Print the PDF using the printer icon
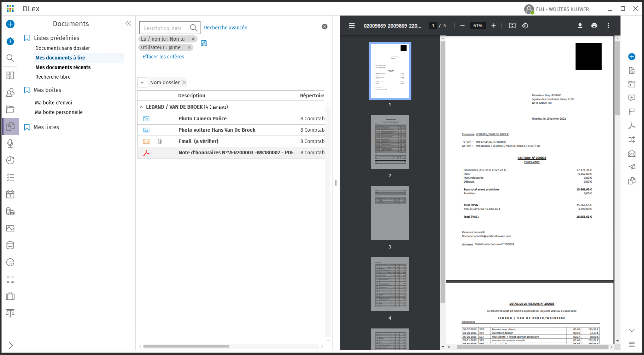644x355 pixels. (x=594, y=25)
